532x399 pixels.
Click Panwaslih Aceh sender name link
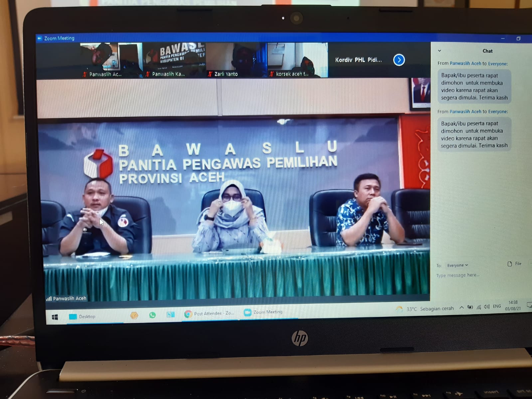point(465,63)
